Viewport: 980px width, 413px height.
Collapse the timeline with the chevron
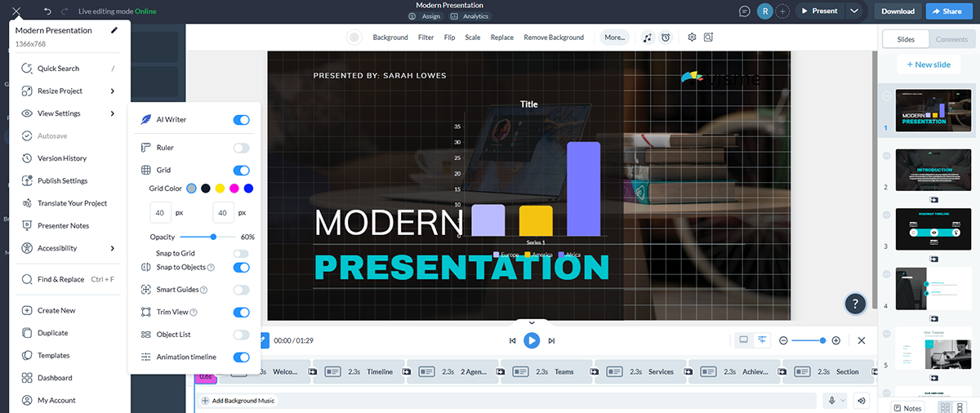coord(532,323)
